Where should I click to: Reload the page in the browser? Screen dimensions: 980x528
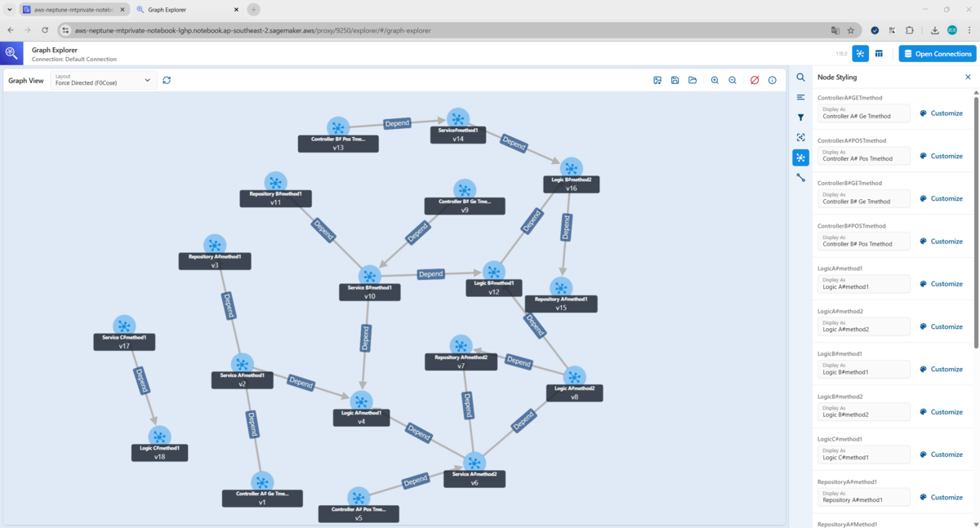click(44, 30)
